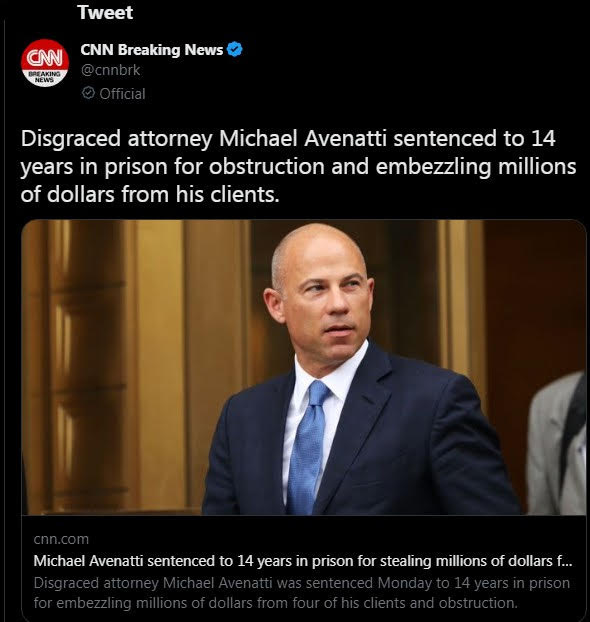
Task: Open the link card photo of the man
Action: coord(304,367)
